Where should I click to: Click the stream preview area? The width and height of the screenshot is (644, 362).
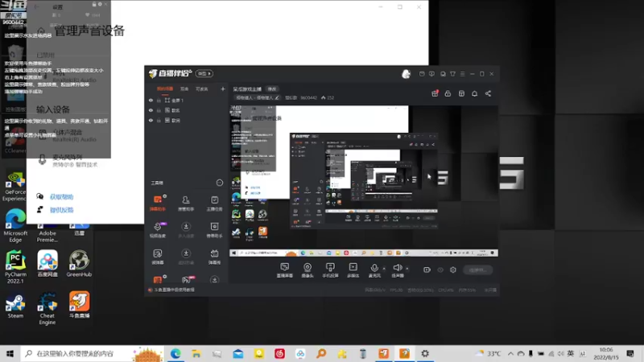click(364, 181)
